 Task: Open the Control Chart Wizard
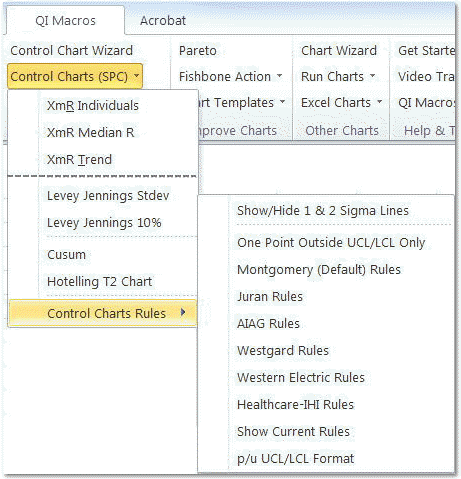click(72, 51)
